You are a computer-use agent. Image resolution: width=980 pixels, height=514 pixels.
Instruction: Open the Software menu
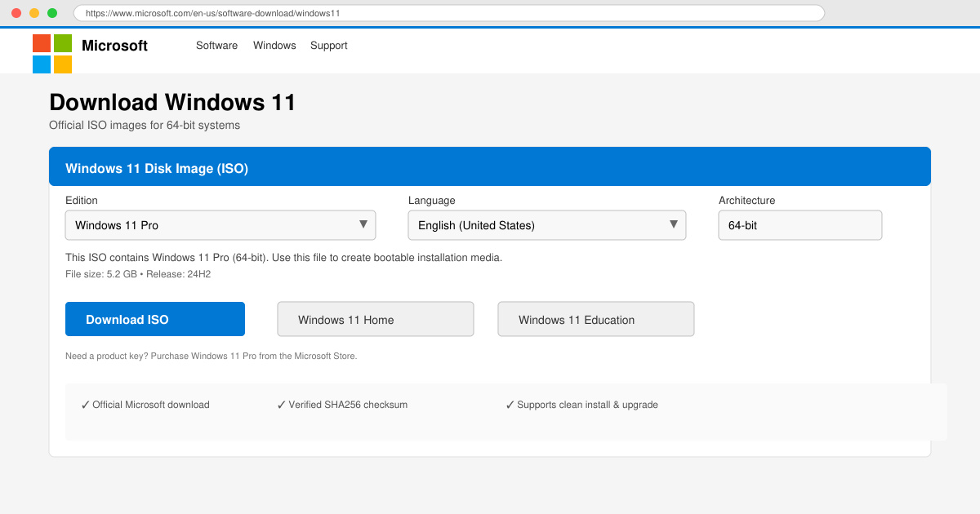click(216, 46)
